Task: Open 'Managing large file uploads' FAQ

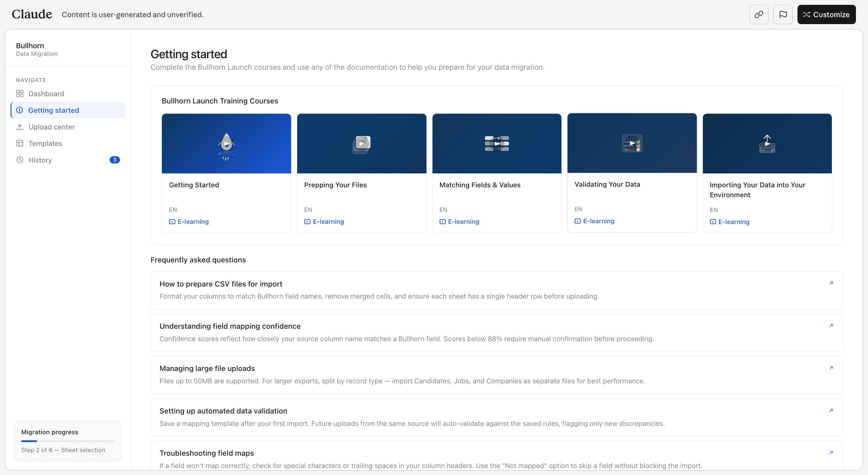Action: coord(497,375)
